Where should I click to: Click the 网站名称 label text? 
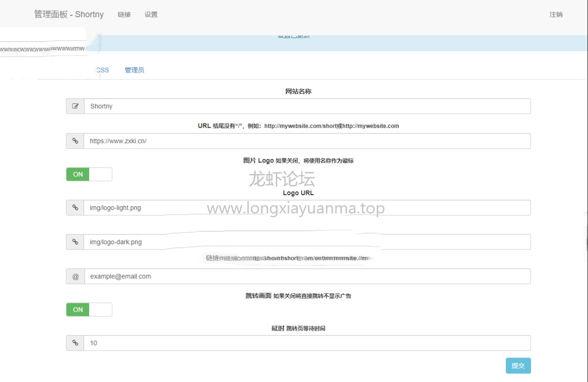[x=299, y=91]
